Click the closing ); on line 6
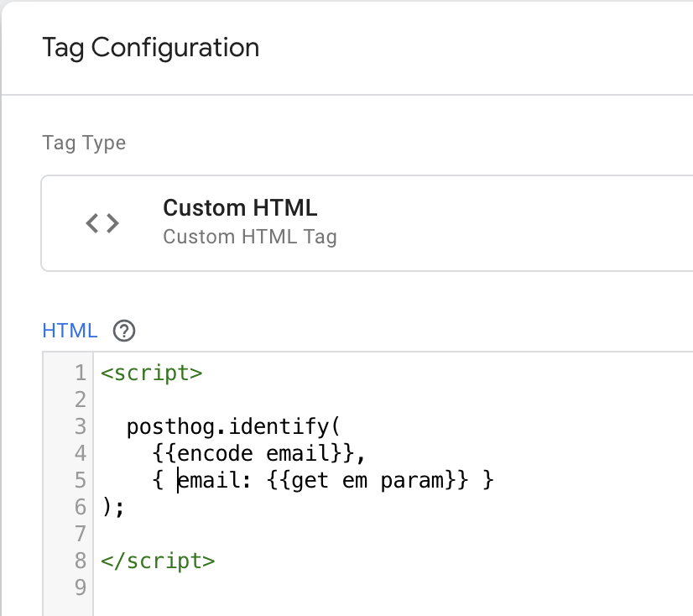 [x=112, y=507]
